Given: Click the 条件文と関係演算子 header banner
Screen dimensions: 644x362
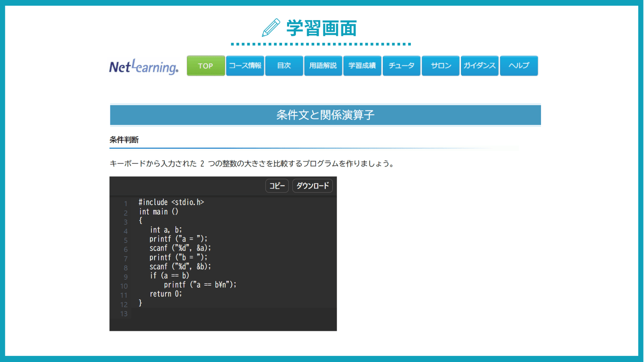Looking at the screenshot, I should (x=325, y=115).
